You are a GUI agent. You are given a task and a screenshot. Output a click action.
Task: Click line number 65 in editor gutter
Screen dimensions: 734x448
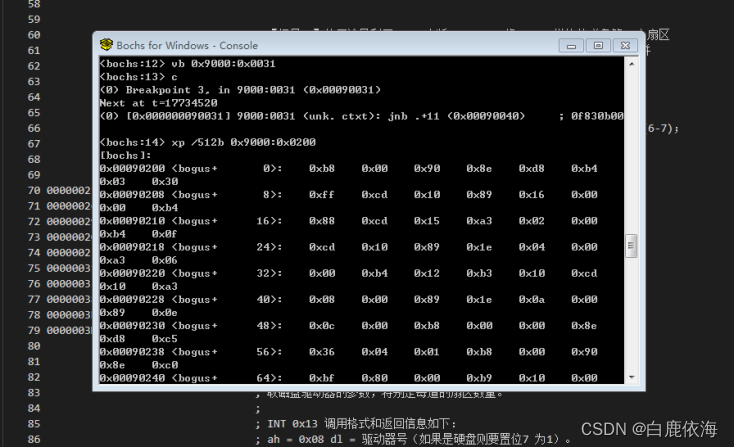(34, 113)
